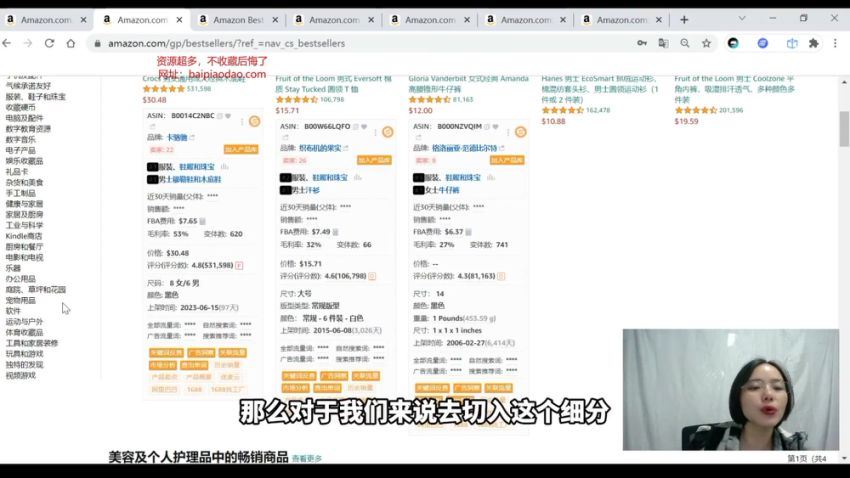Click orange round icon on ASIN B0014C2NBC card
The image size is (850, 478).
254,121
